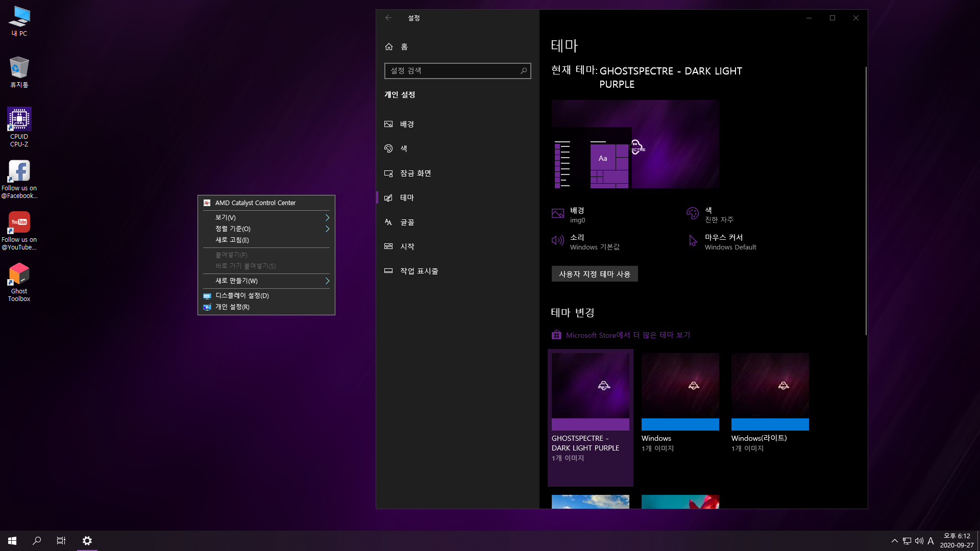980x551 pixels.
Task: Expand the 새로 만들기(W) submenu
Action: click(x=327, y=281)
